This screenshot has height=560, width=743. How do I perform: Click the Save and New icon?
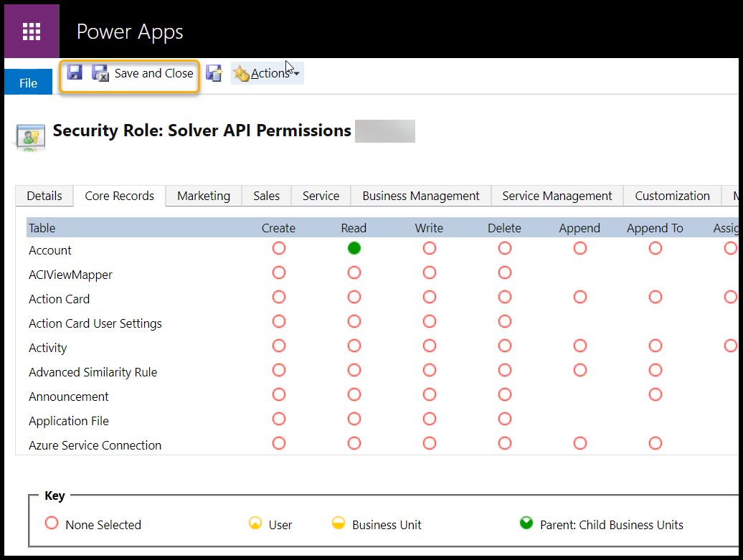pyautogui.click(x=214, y=73)
